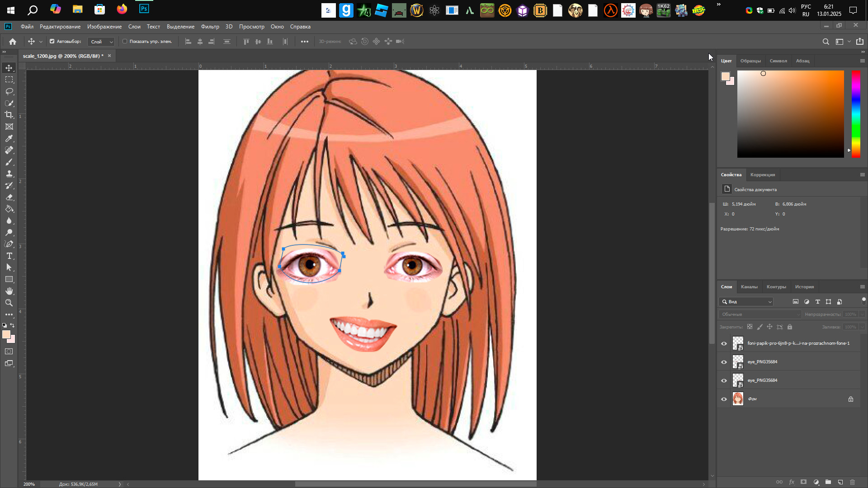
Task: Select the Clone Stamp tool
Action: (x=9, y=174)
